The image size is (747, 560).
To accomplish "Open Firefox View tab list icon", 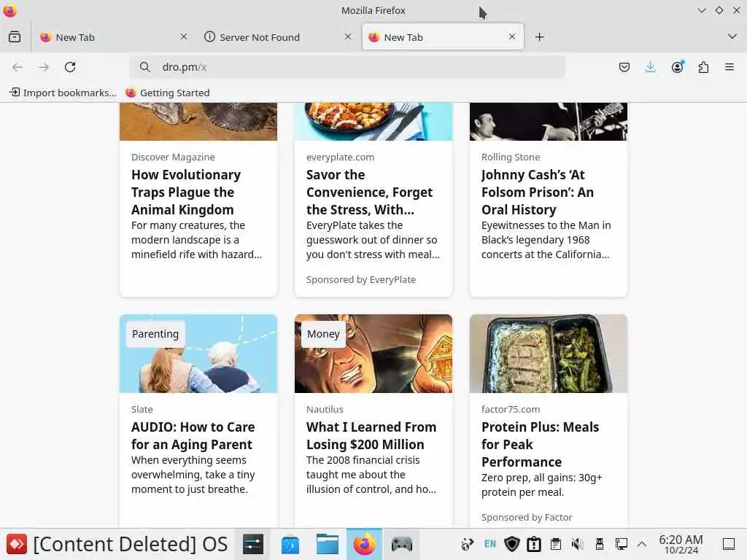I will (15, 36).
